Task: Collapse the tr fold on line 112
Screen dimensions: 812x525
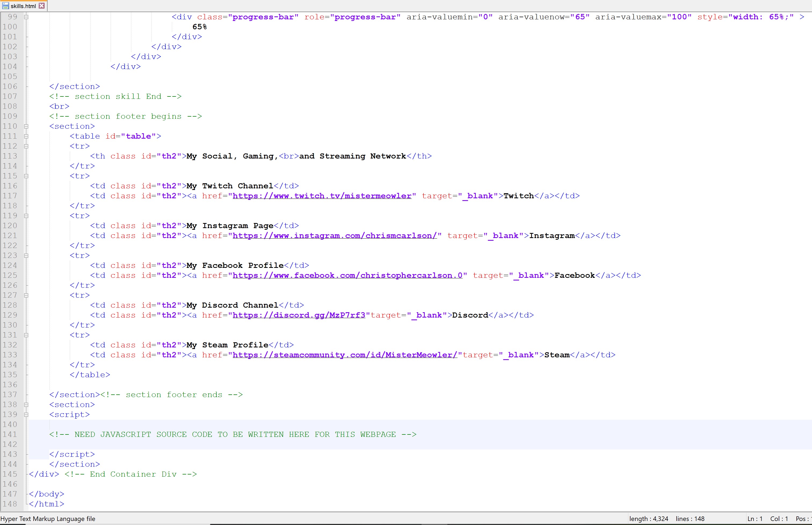Action: 26,146
